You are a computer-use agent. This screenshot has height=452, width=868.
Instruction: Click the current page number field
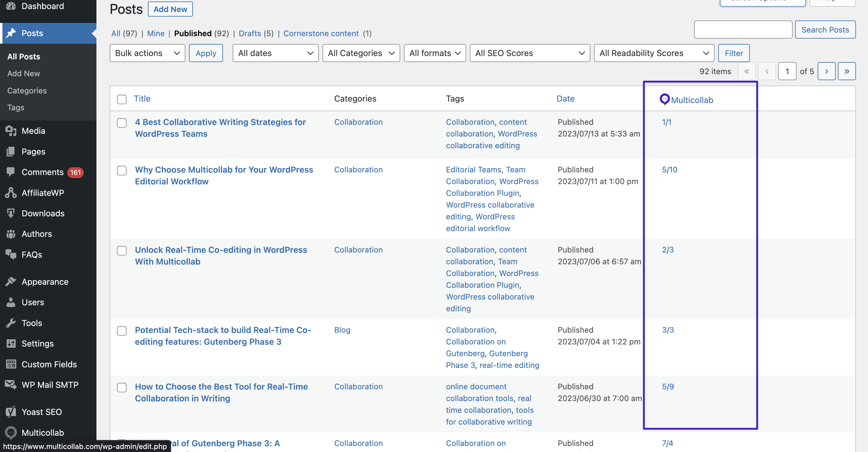click(x=787, y=71)
